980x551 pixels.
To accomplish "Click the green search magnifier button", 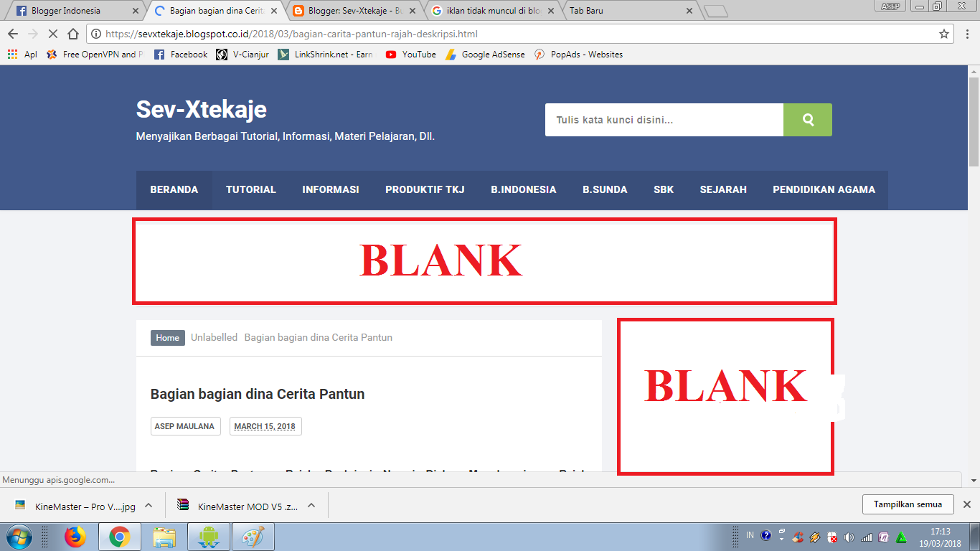I will coord(808,120).
